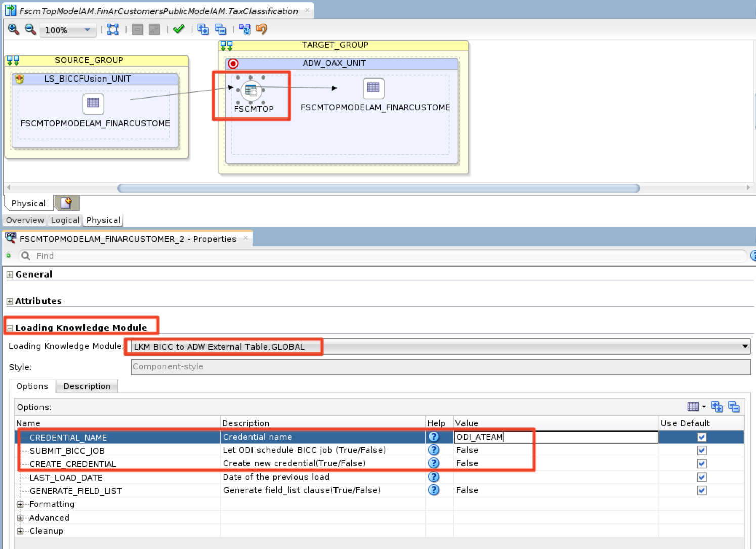Select the FSCMTOP access point node
This screenshot has width=756, height=549.
(250, 91)
